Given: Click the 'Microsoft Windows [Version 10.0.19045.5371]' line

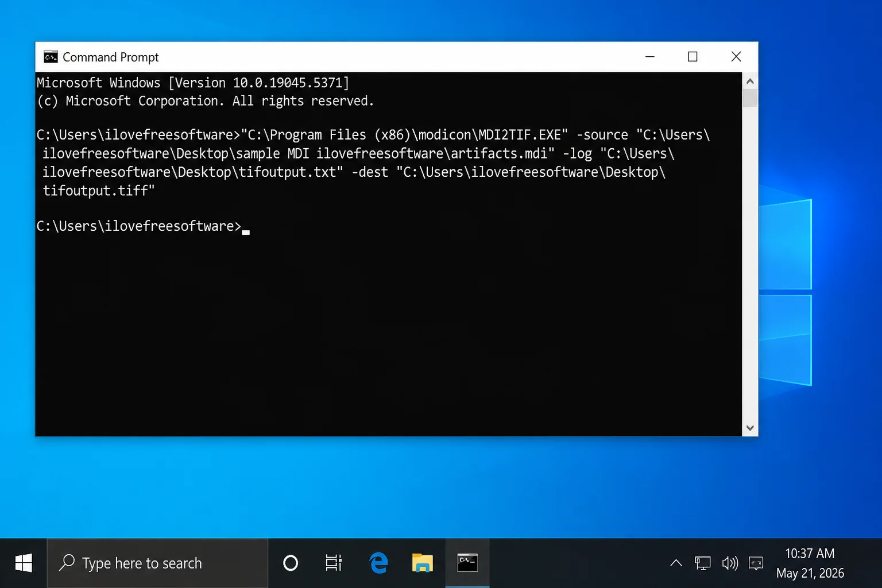Looking at the screenshot, I should [x=193, y=83].
